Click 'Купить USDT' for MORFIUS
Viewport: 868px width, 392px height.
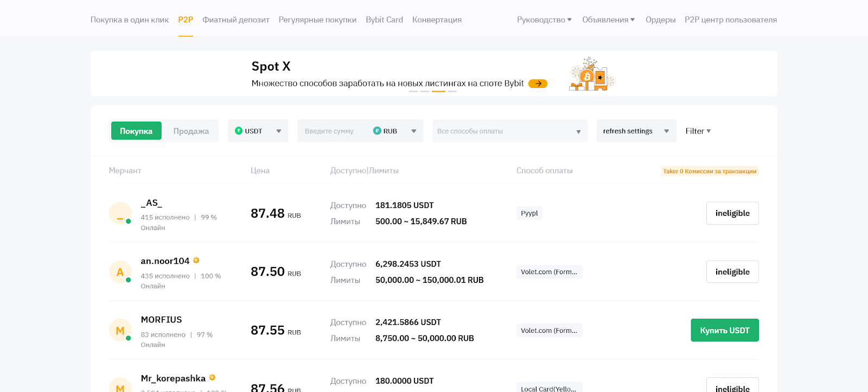pyautogui.click(x=725, y=330)
